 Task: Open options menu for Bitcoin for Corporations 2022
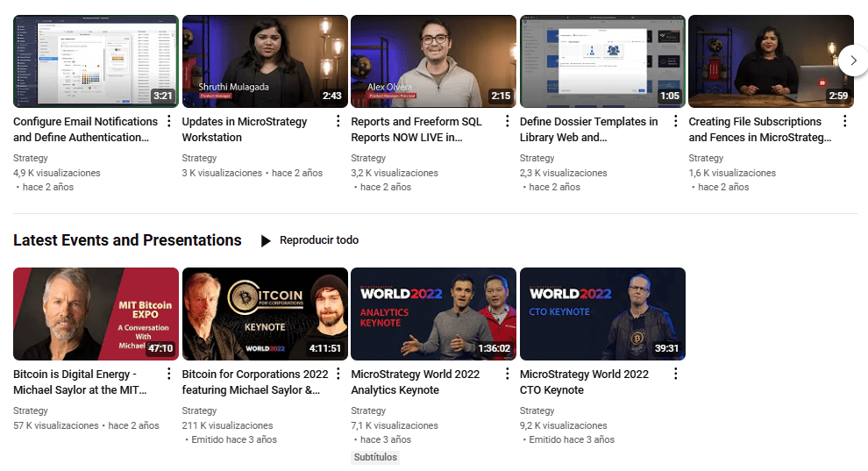point(338,375)
